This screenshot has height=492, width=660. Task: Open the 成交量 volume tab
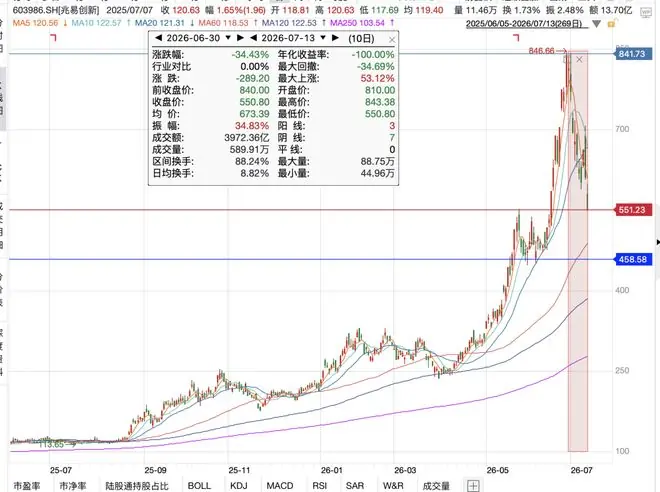tap(436, 486)
